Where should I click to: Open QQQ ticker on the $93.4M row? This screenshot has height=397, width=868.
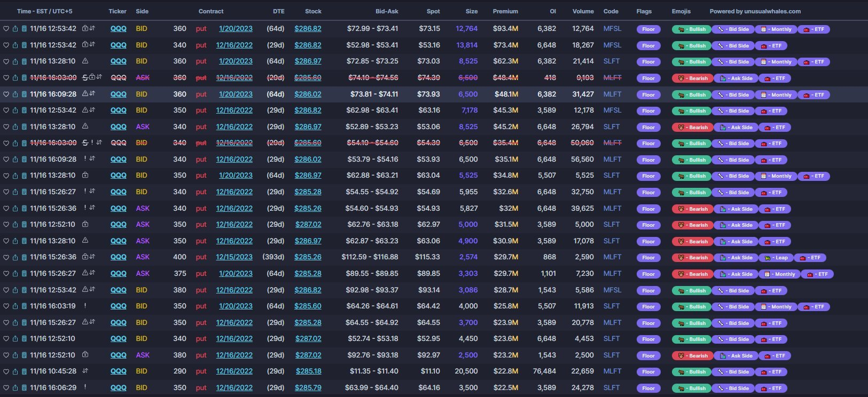[x=119, y=29]
